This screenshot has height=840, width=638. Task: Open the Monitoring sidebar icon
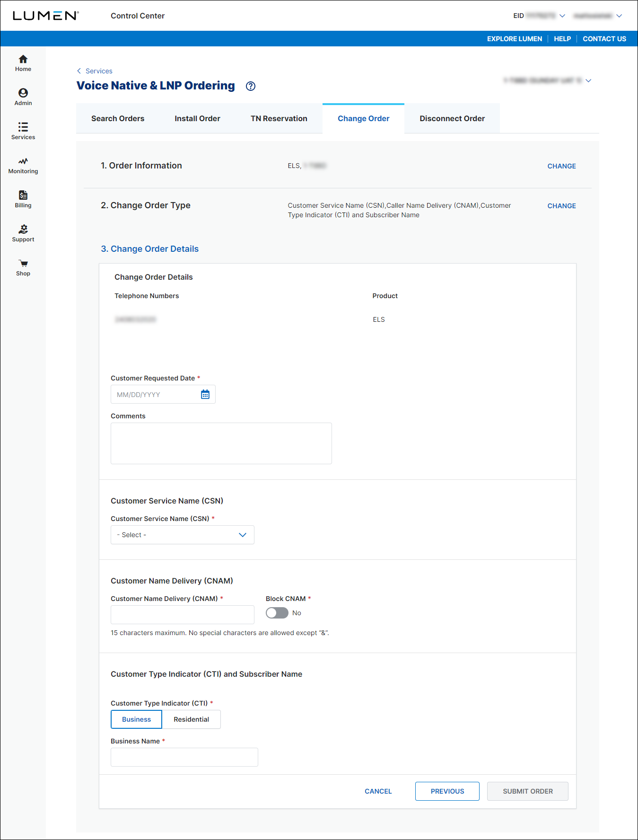click(x=23, y=166)
